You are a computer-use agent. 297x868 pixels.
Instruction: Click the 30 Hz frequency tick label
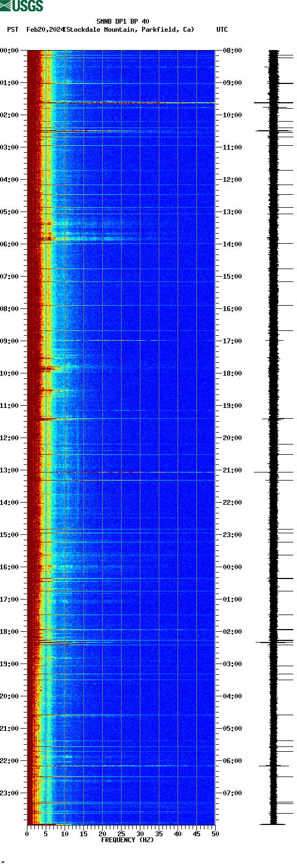pos(140,834)
